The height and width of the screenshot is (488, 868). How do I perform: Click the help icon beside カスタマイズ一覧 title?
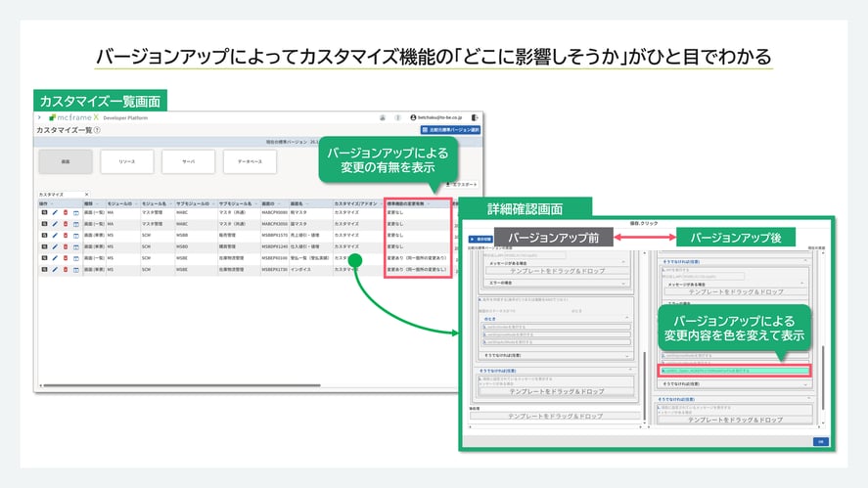point(97,130)
